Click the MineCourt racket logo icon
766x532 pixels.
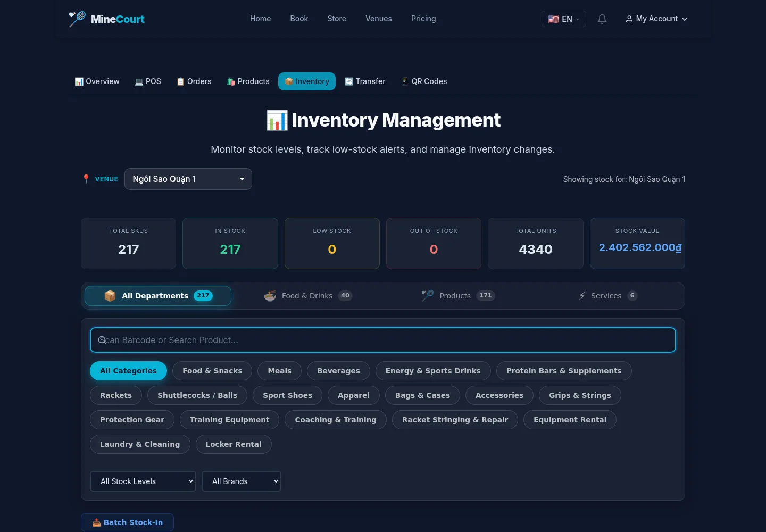coord(77,19)
